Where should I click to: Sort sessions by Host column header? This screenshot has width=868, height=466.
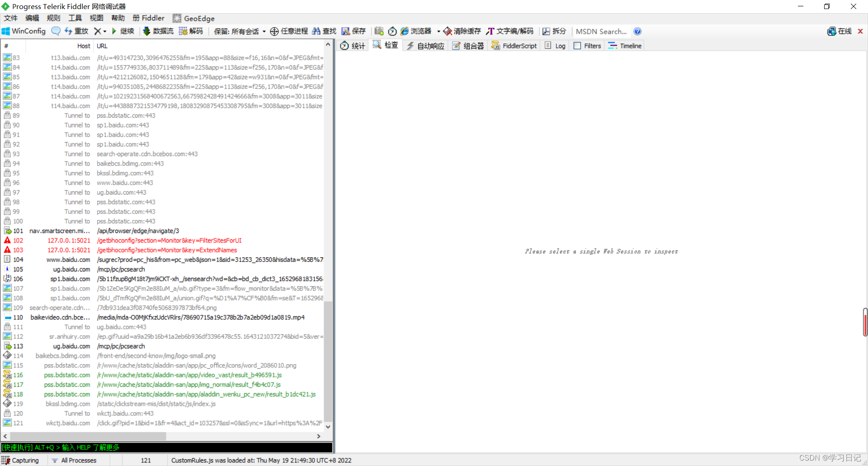click(x=59, y=46)
